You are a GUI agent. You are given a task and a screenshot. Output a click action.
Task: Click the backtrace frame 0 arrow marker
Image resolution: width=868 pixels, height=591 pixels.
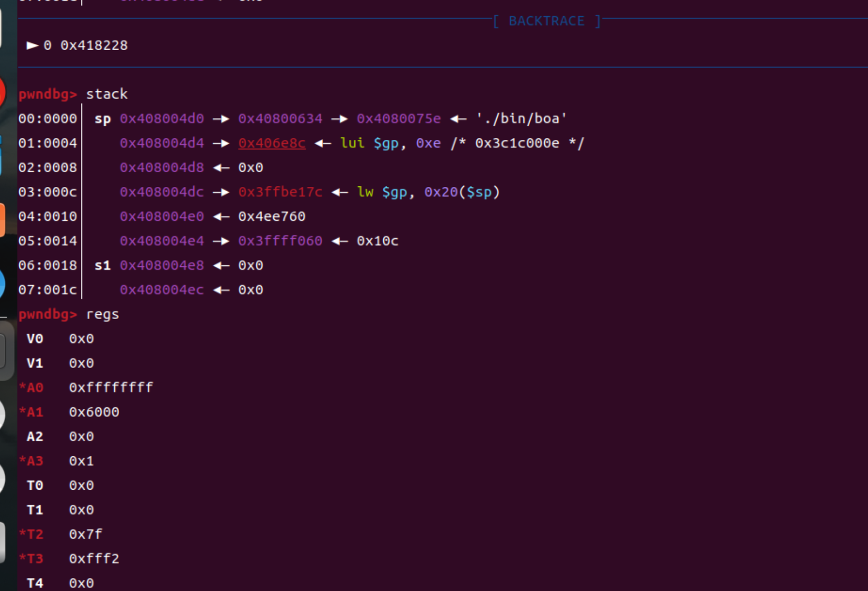click(32, 45)
